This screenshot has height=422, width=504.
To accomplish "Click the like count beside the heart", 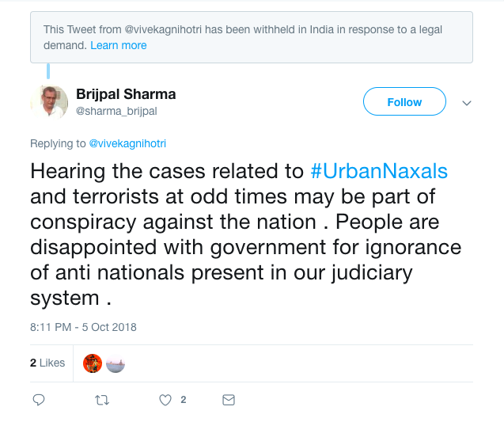I will [x=184, y=400].
